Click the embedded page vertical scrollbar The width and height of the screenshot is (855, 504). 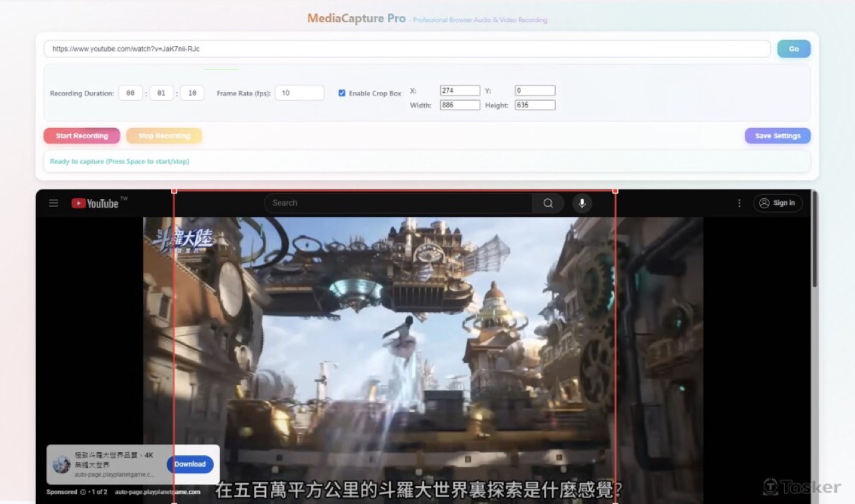(x=814, y=240)
